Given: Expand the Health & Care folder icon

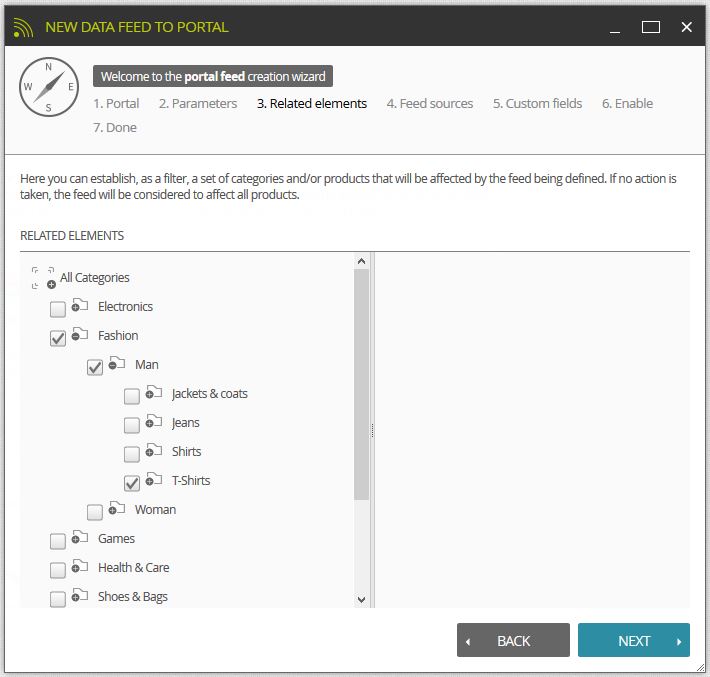Looking at the screenshot, I should point(79,566).
